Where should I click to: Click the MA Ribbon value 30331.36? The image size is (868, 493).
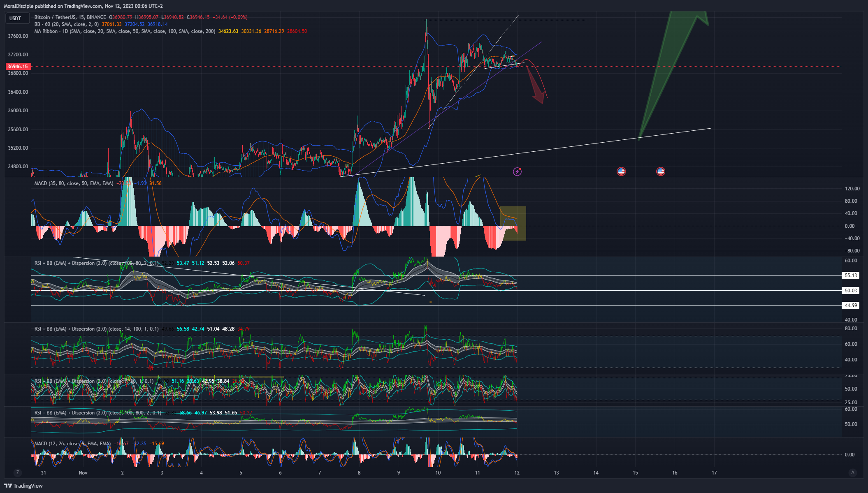[x=251, y=31]
